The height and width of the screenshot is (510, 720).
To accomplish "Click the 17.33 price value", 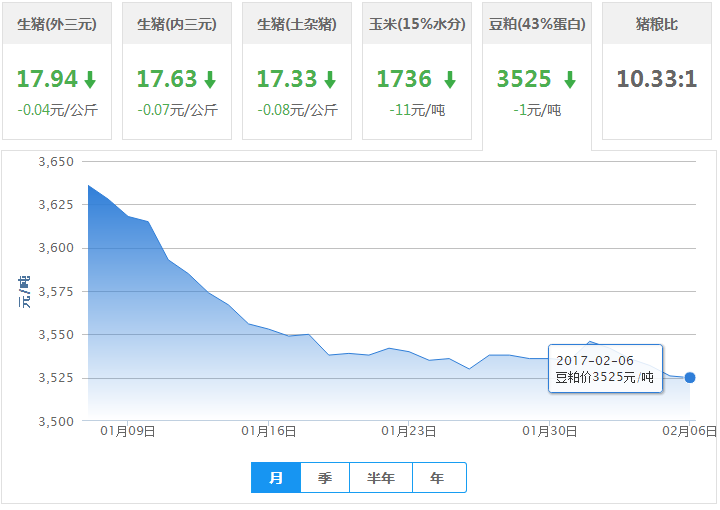I will [x=287, y=79].
